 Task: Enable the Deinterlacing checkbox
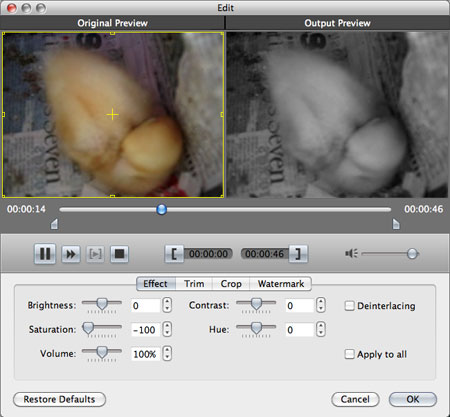point(349,306)
